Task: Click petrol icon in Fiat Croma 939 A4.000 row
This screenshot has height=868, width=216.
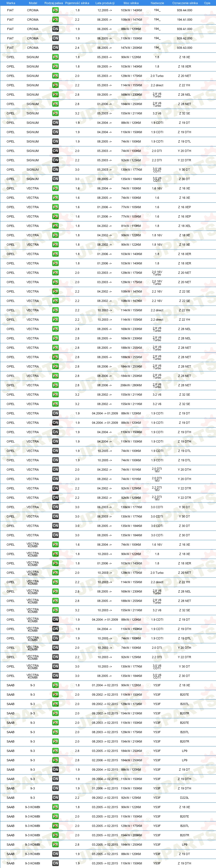Action: [55, 10]
